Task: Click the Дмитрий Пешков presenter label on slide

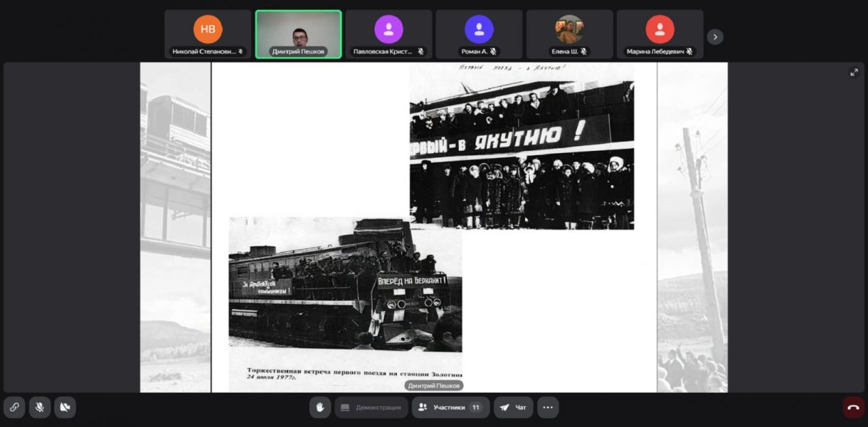Action: tap(434, 386)
